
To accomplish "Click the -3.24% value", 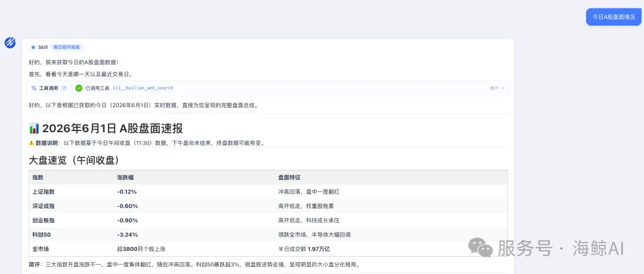I will pyautogui.click(x=128, y=235).
